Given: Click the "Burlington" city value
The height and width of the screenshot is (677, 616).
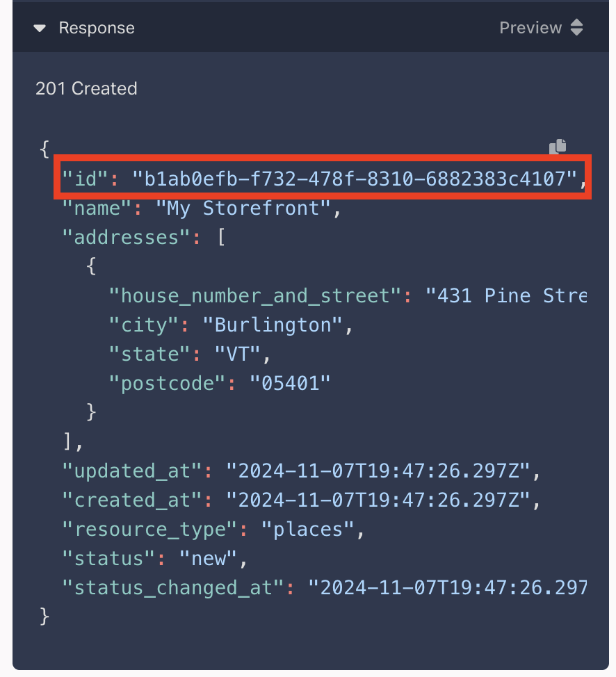Looking at the screenshot, I should tap(273, 325).
